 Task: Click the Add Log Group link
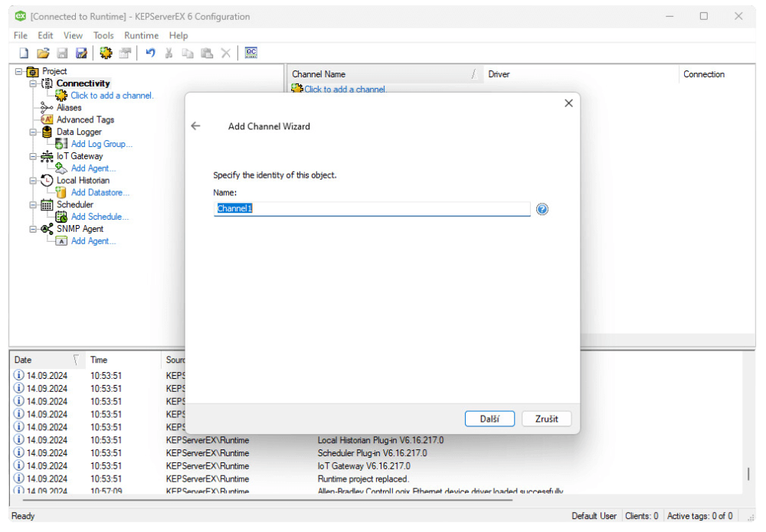(x=100, y=144)
